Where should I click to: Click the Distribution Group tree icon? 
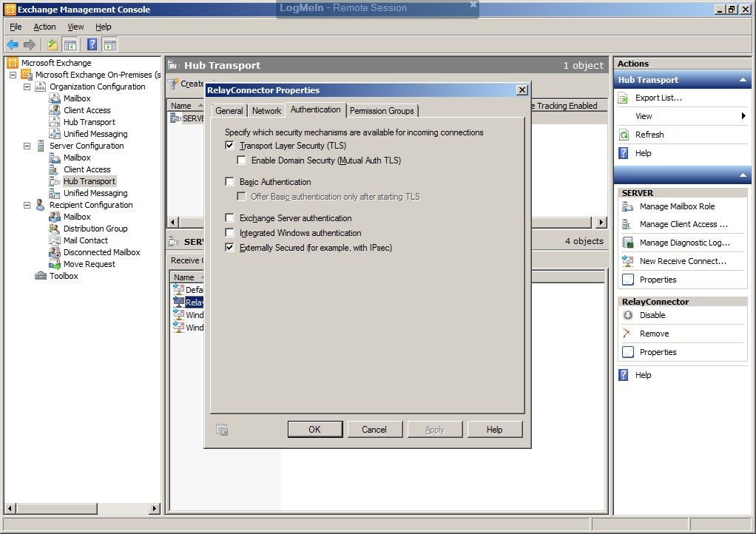(55, 229)
